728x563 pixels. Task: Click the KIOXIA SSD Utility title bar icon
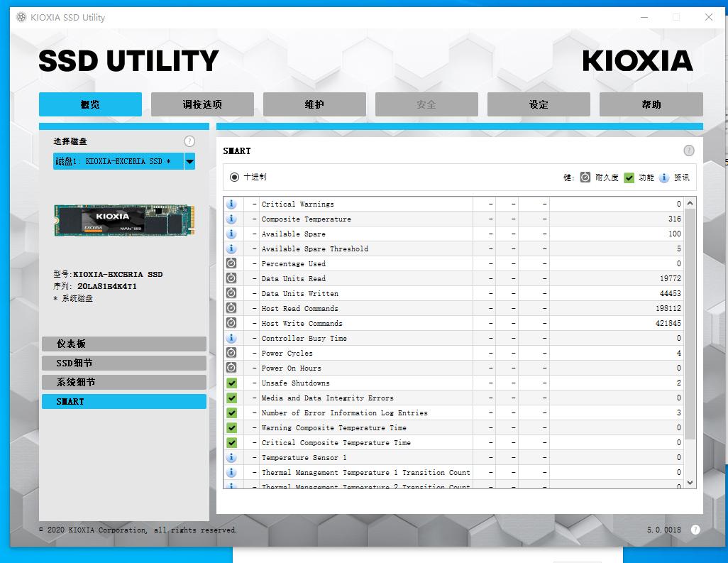point(21,17)
